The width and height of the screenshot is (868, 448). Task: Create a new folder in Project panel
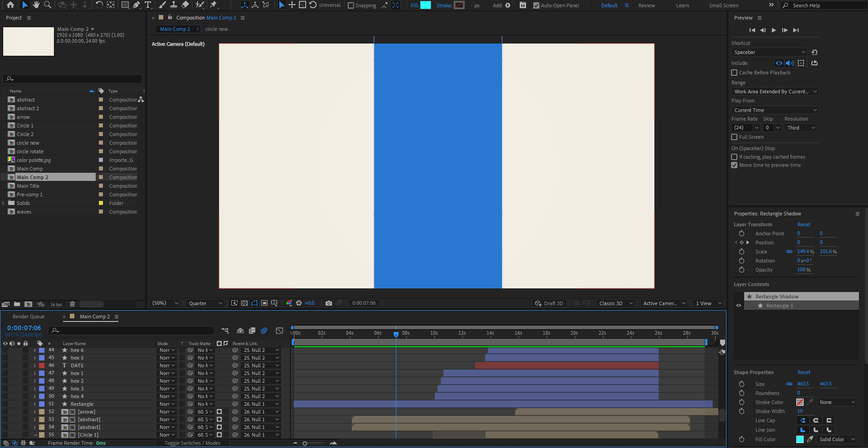17,304
